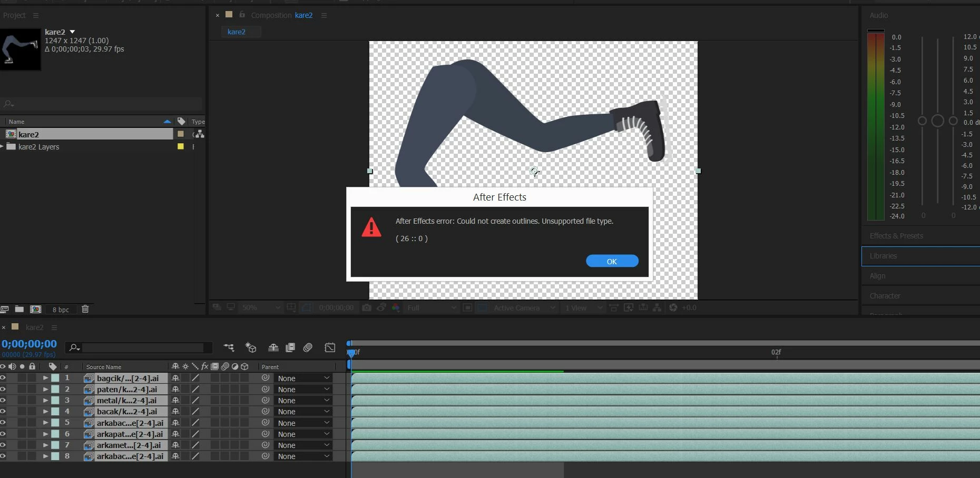The image size is (980, 478).
Task: Open the Full resolution dropdown
Action: [x=432, y=307]
